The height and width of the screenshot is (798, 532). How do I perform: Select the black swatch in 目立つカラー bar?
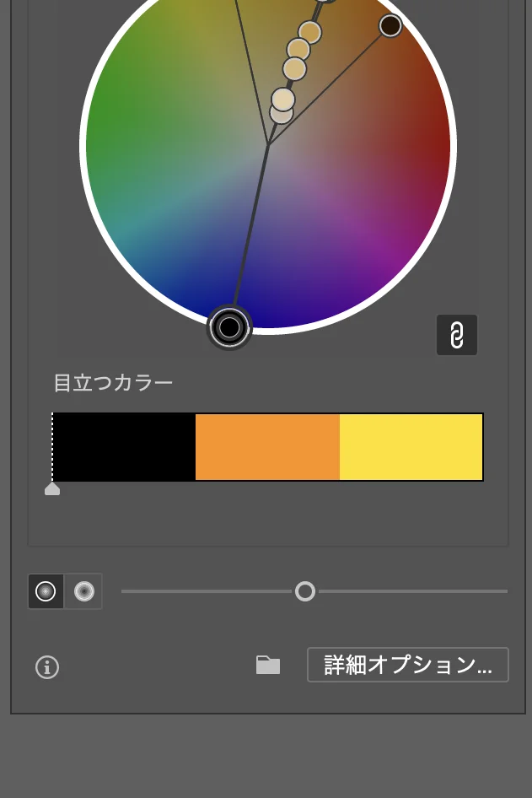click(124, 447)
